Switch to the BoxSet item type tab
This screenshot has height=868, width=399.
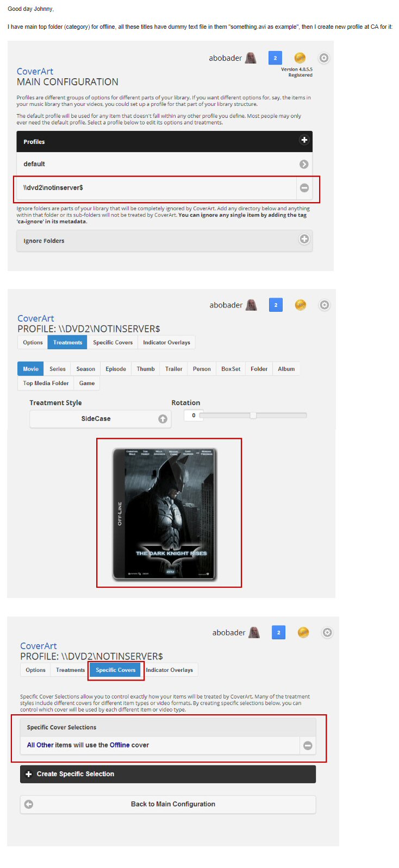(x=231, y=369)
